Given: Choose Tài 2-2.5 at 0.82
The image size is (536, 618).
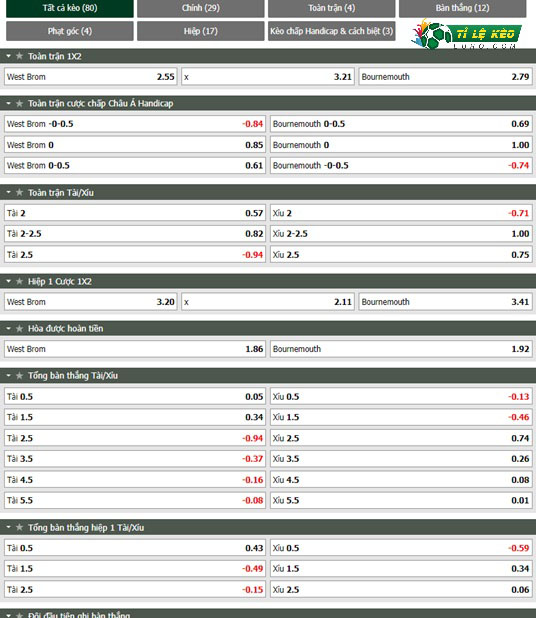Looking at the screenshot, I should [x=135, y=234].
